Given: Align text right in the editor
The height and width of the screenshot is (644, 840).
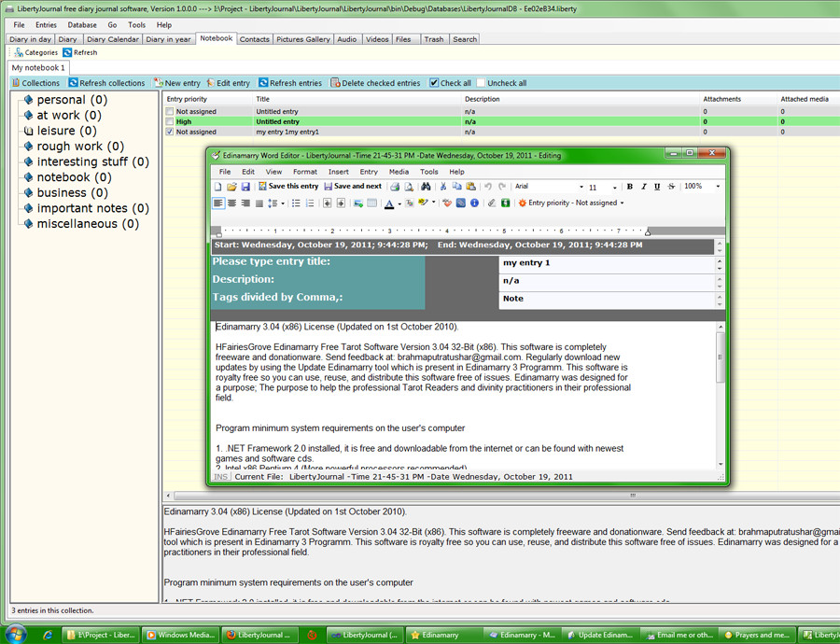Looking at the screenshot, I should coord(245,203).
